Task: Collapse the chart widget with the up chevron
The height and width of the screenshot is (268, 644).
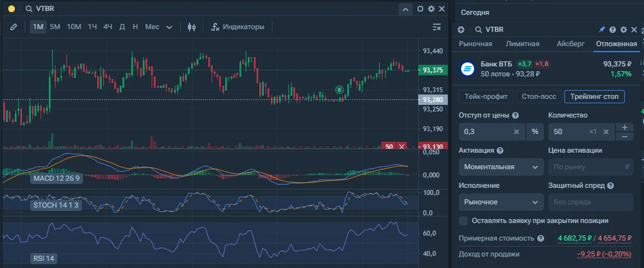Action: [405, 9]
